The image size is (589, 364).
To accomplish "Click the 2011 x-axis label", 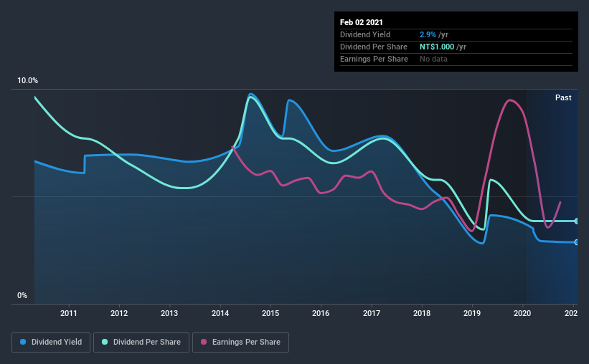I will 69,313.
